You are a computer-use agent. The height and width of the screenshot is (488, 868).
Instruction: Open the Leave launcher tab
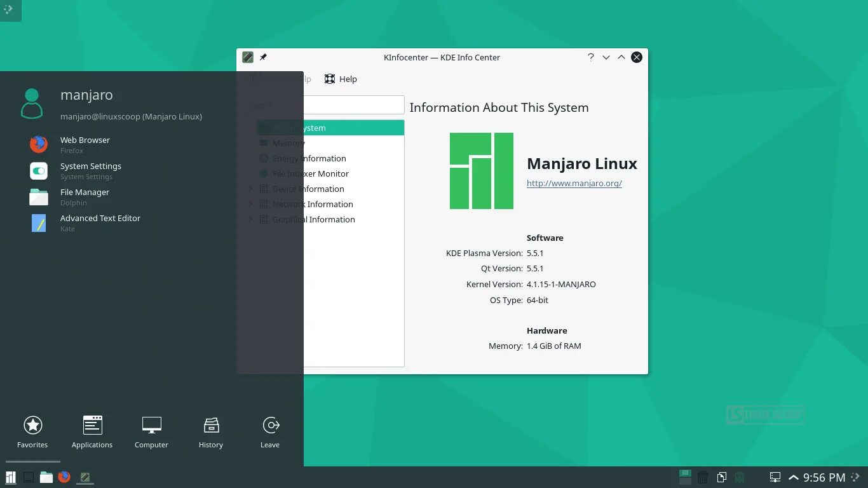(x=270, y=432)
